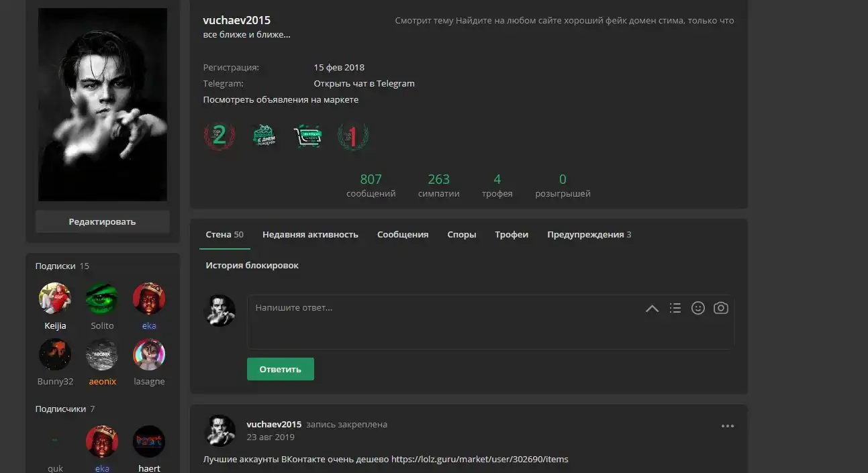
Task: Open the Сообщения tab
Action: point(403,235)
